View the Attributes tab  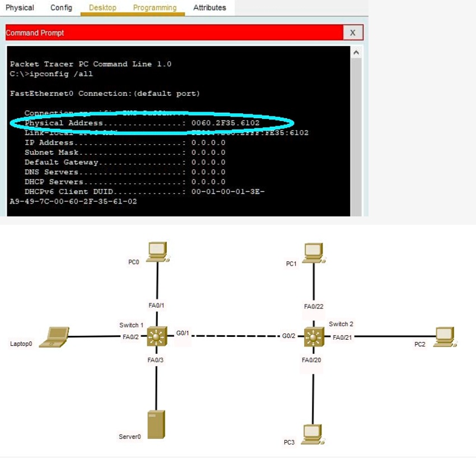pyautogui.click(x=209, y=7)
